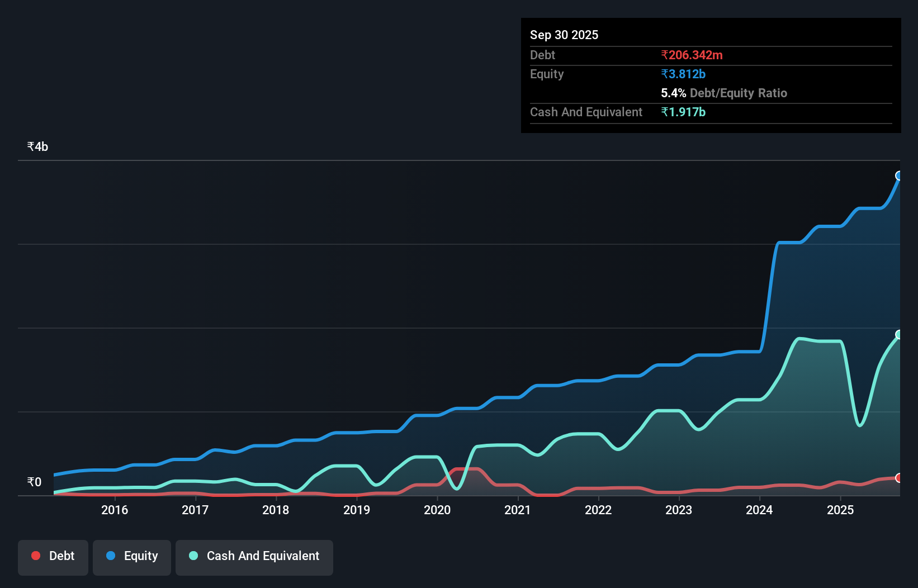The image size is (918, 588).
Task: Select the blue Equity endpoint marker on chart
Action: [898, 176]
